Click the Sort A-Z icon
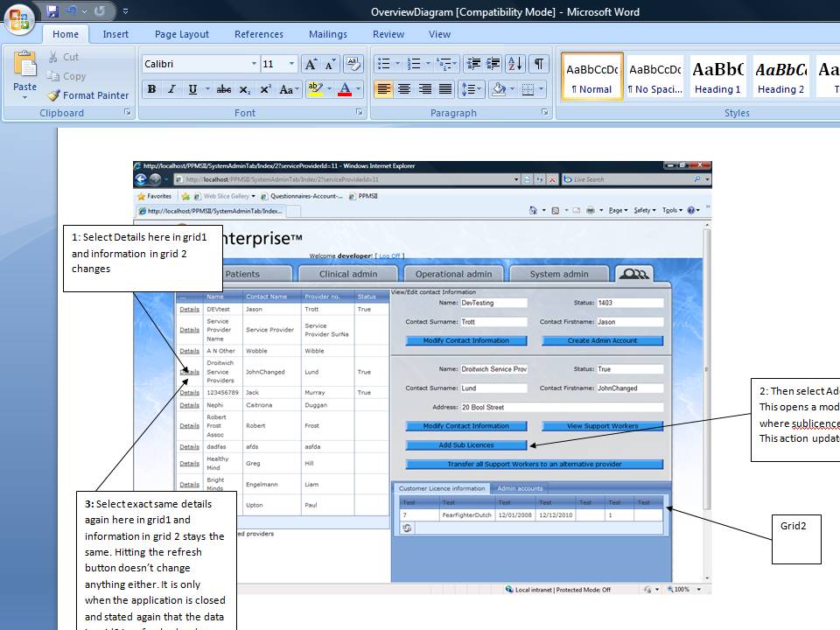The width and height of the screenshot is (840, 630). (x=515, y=64)
